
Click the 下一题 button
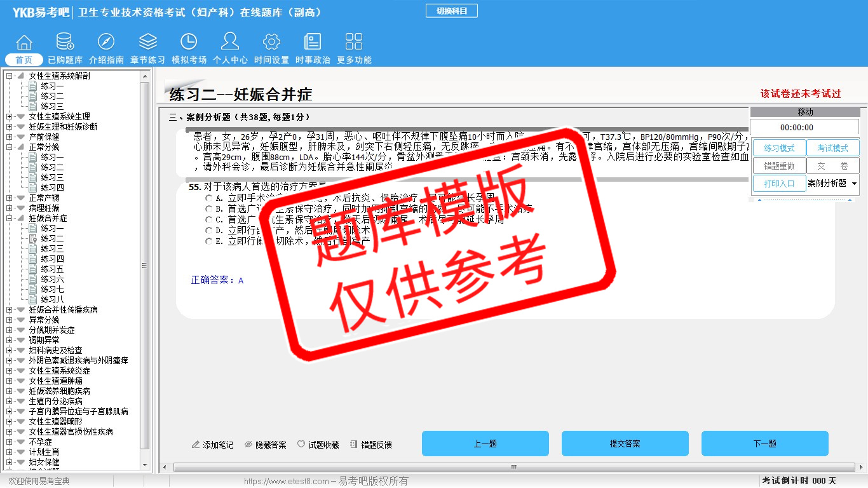point(764,444)
